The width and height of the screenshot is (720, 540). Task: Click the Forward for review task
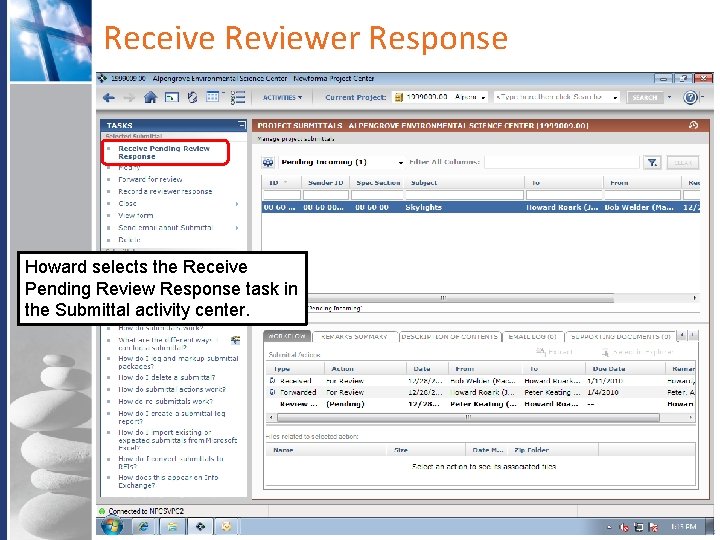[x=150, y=180]
